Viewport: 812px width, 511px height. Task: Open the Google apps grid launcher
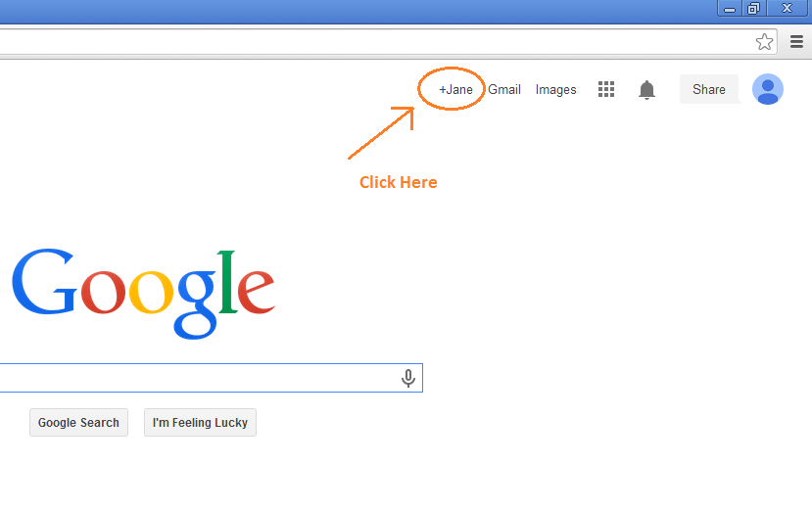606,89
